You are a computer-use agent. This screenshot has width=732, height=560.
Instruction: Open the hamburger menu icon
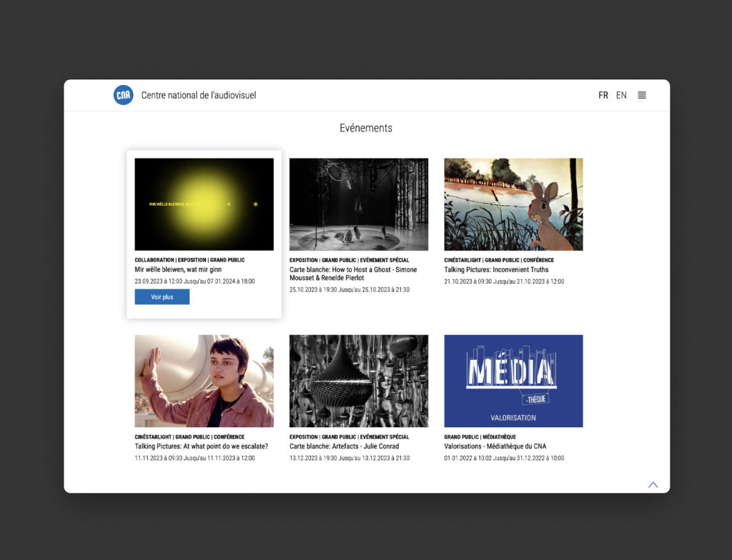pos(642,95)
